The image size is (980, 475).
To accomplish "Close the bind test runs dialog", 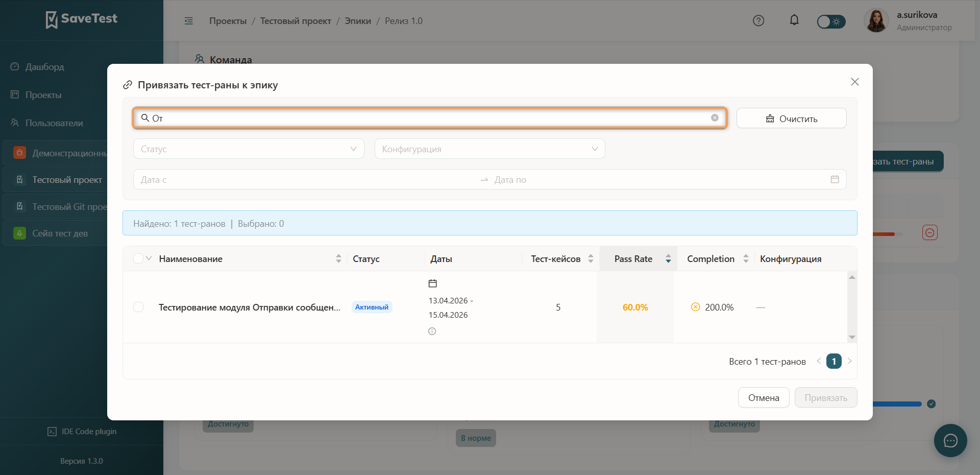I will 855,82.
